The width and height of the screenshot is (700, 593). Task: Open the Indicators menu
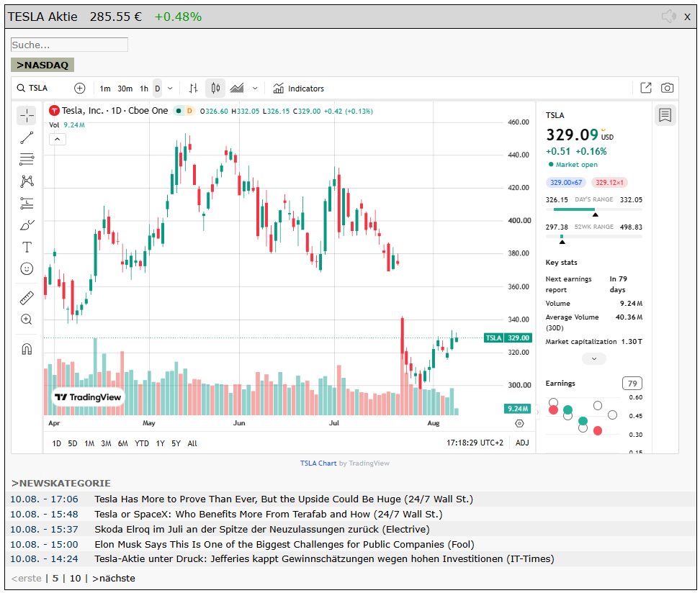[299, 89]
